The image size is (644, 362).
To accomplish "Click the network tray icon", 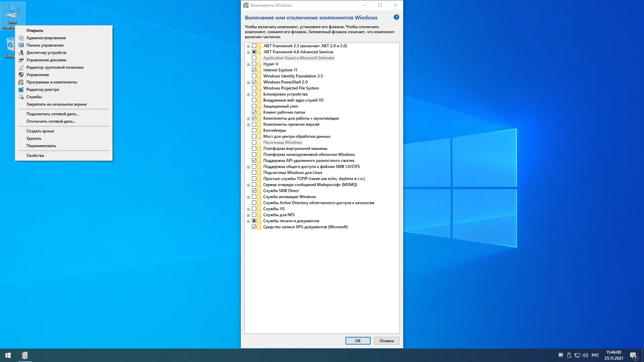I will (x=577, y=355).
